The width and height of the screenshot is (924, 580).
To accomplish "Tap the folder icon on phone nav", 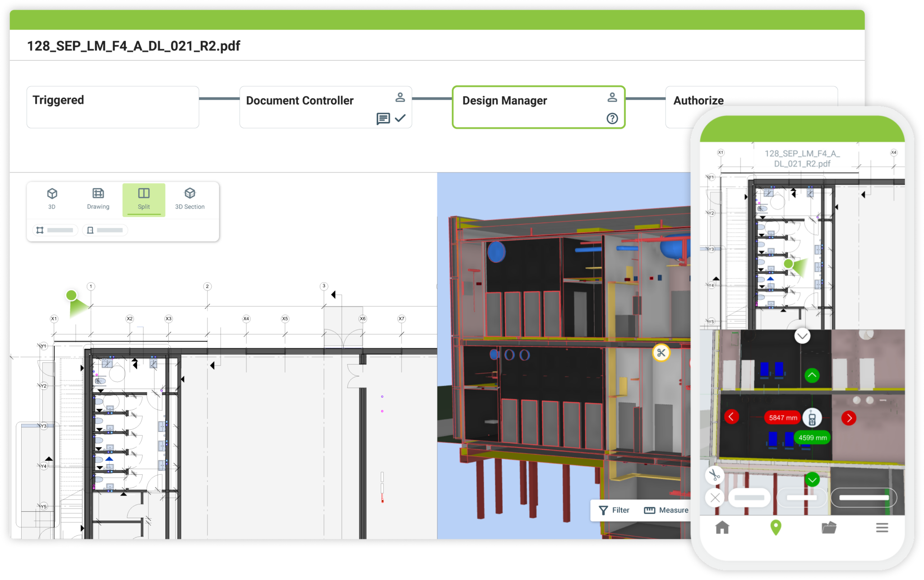I will coord(829,527).
